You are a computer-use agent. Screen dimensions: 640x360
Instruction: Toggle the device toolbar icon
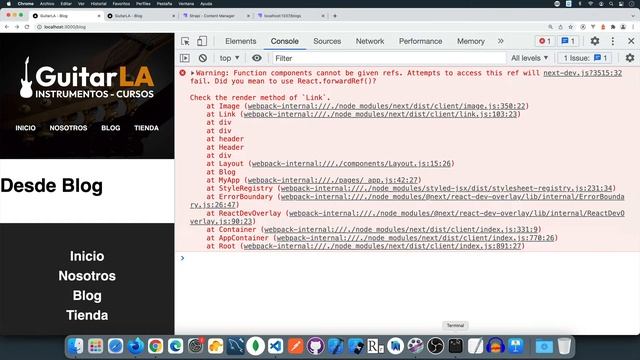pyautogui.click(x=202, y=41)
